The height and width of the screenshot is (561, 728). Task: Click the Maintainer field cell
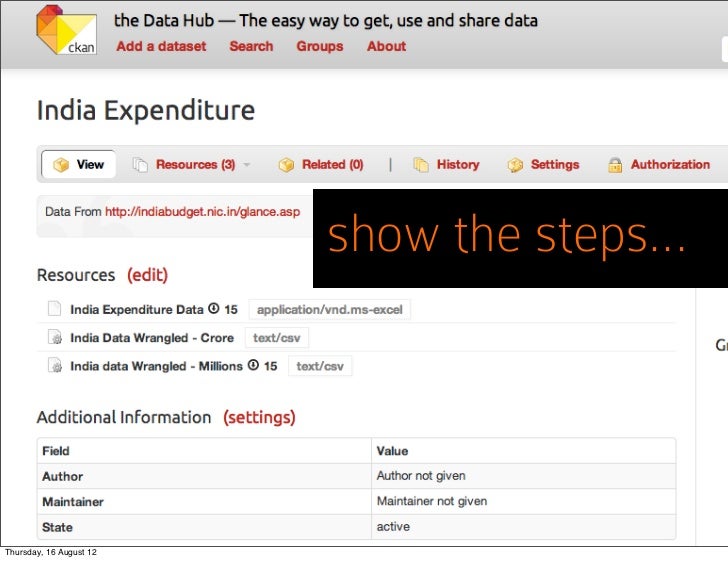tap(204, 502)
